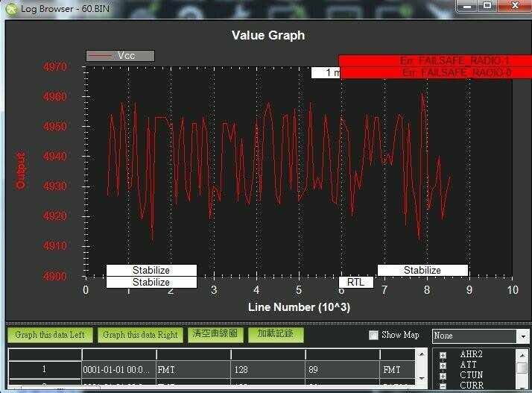Select the Vcc legend entry
The image size is (532, 393).
click(120, 56)
